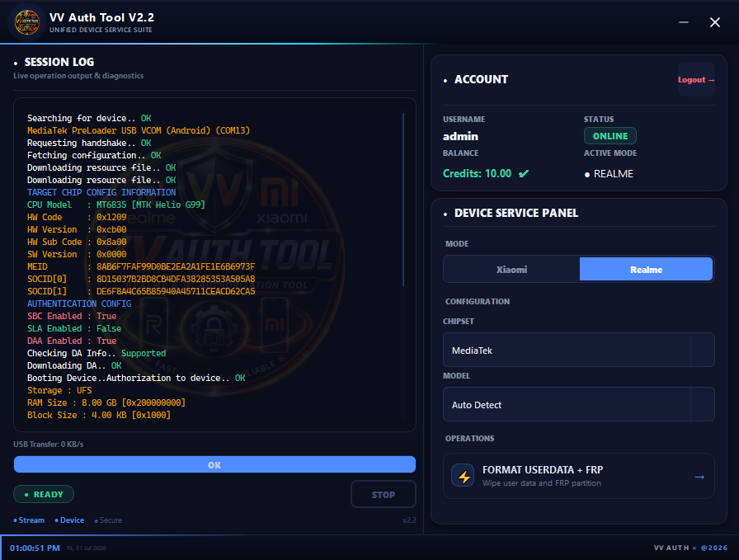This screenshot has width=739, height=560.
Task: Click the MediaTek PreLoader USB VCOM line
Action: click(138, 130)
